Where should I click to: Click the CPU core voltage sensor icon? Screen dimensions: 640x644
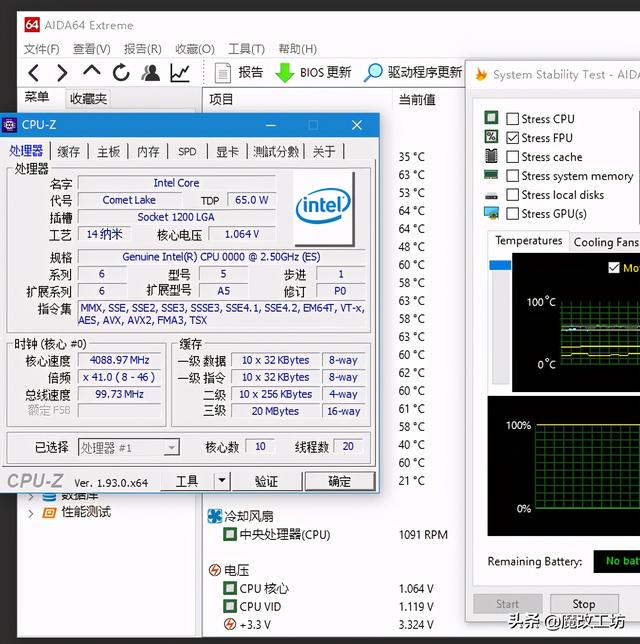(x=229, y=588)
